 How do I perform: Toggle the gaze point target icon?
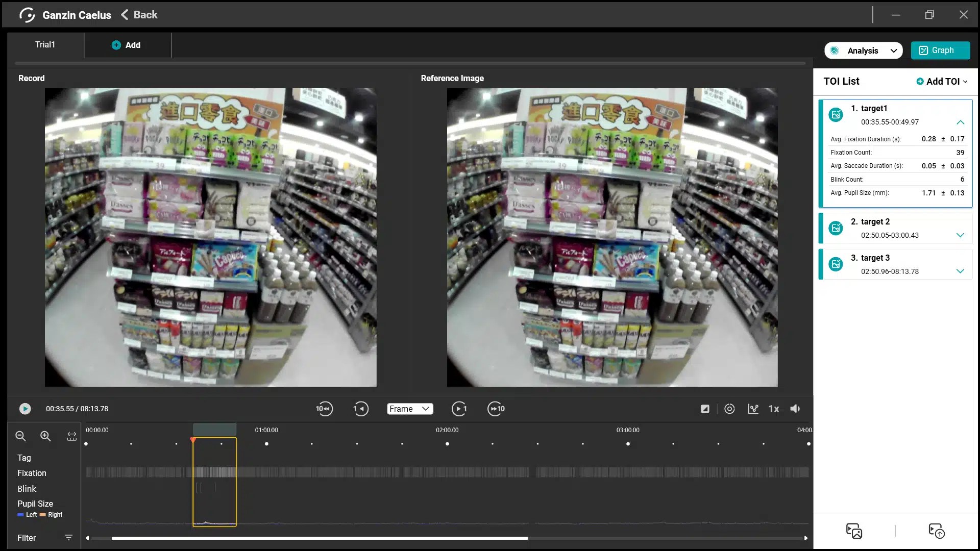click(x=729, y=409)
